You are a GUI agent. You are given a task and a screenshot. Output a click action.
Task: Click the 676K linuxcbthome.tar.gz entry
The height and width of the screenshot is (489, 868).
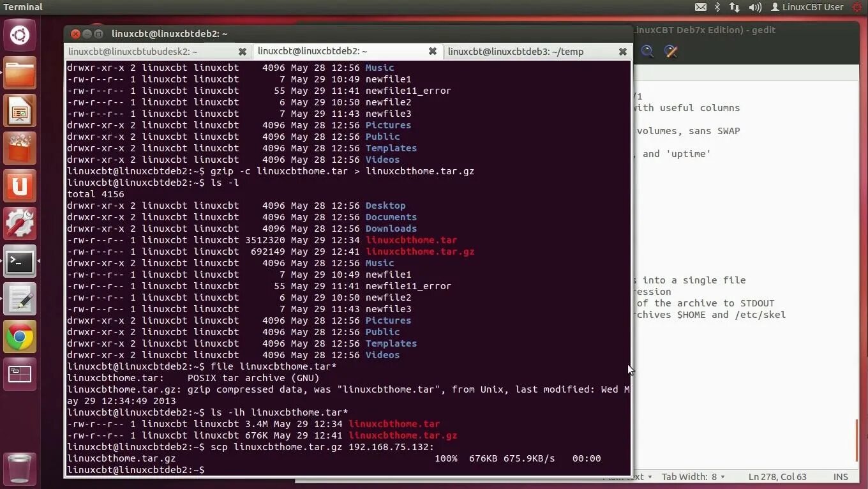coord(403,435)
